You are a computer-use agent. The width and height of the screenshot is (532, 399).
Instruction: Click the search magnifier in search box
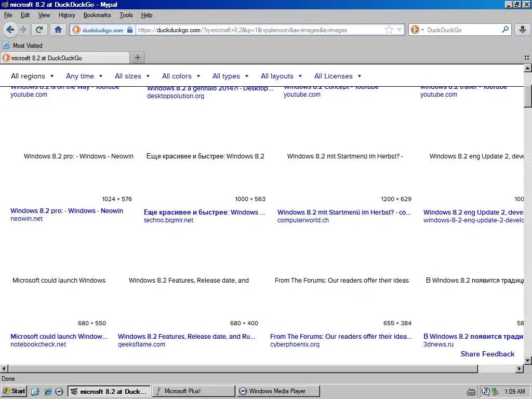pyautogui.click(x=505, y=30)
